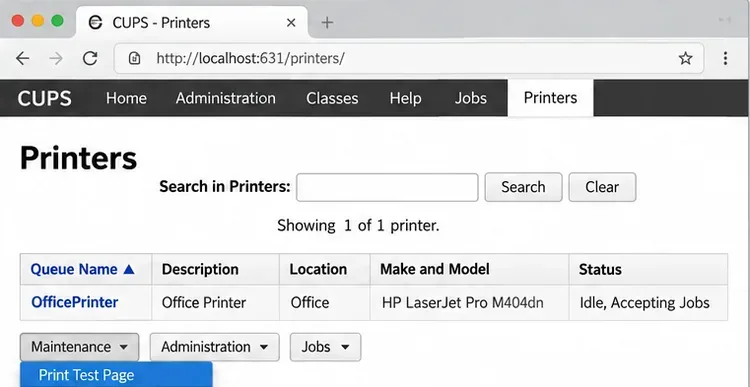This screenshot has height=387, width=750.
Task: Bookmark this page with the star icon
Action: (x=685, y=58)
